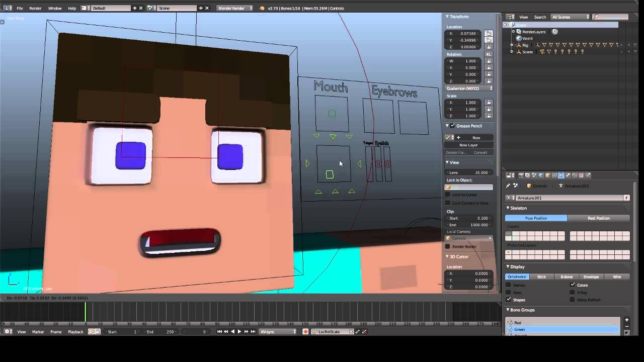Image resolution: width=644 pixels, height=362 pixels.
Task: Open the checkered Texture properties tab
Action: 581,175
